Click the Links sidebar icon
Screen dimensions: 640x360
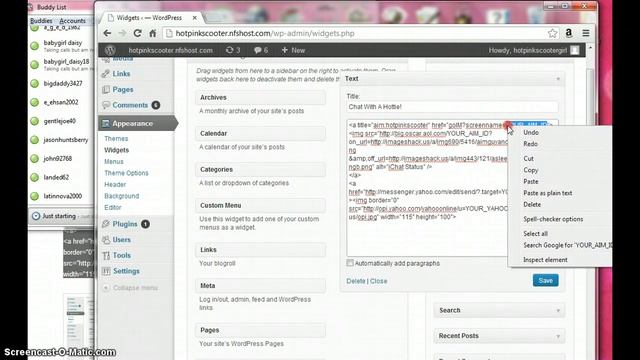coord(106,74)
